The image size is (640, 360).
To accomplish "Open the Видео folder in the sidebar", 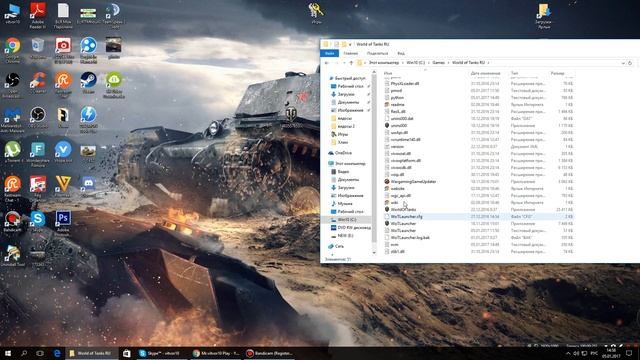I will [340, 172].
